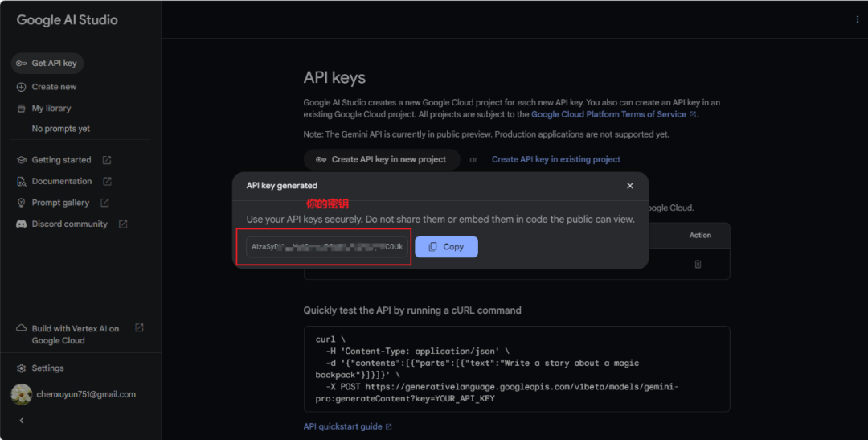Open Getting started link
The image size is (868, 440).
click(61, 159)
